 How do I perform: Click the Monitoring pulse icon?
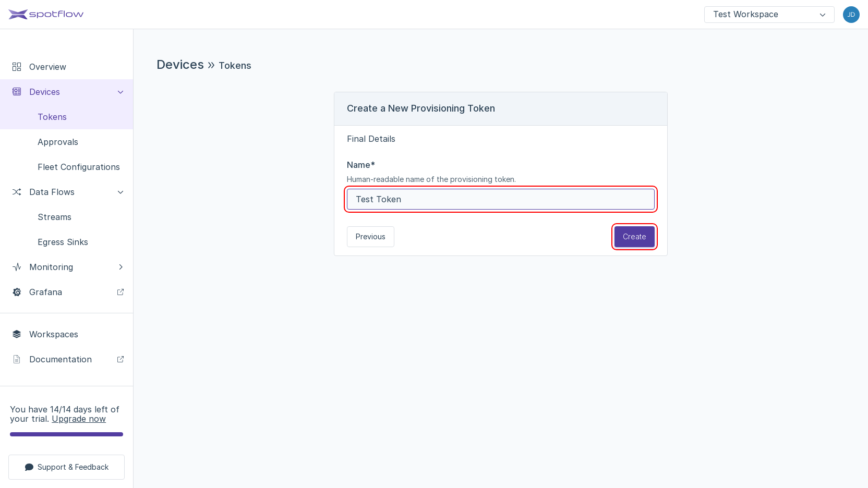coord(17,267)
